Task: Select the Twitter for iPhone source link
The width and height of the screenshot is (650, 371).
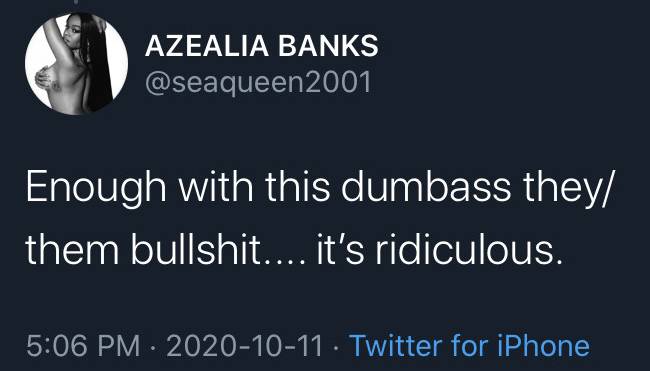Action: 469,346
